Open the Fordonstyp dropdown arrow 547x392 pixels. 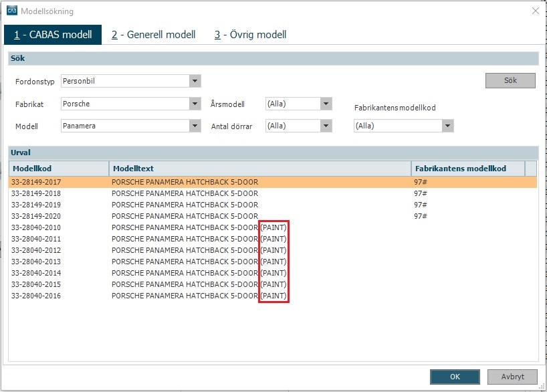(195, 81)
